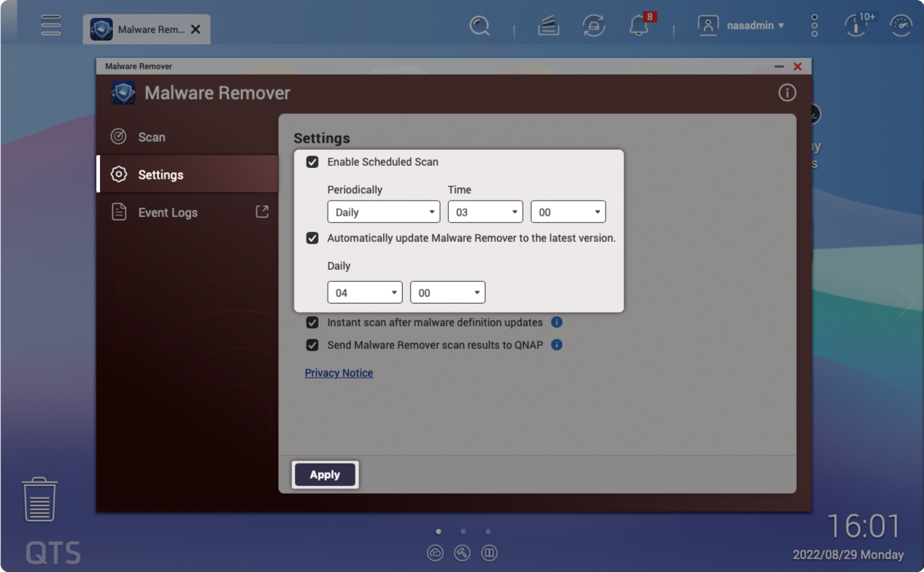Open the QTS main menu hamburger icon
The height and width of the screenshot is (572, 924).
click(x=51, y=25)
